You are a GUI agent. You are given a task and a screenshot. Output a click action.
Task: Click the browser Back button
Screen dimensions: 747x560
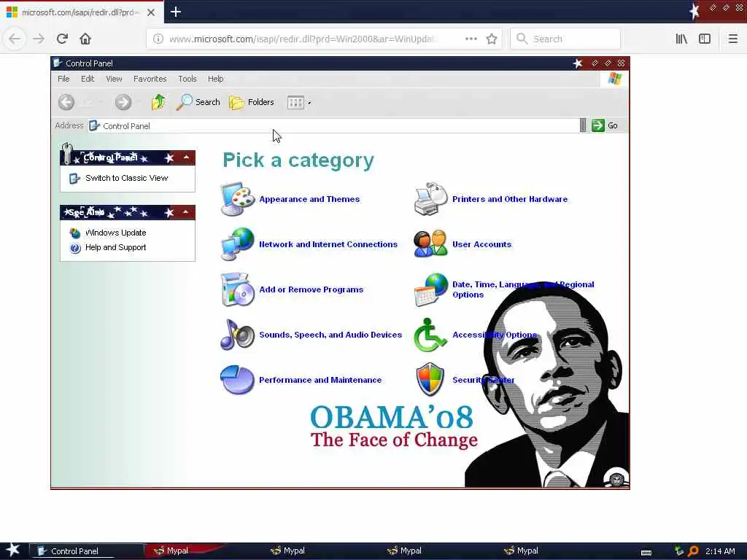(15, 39)
